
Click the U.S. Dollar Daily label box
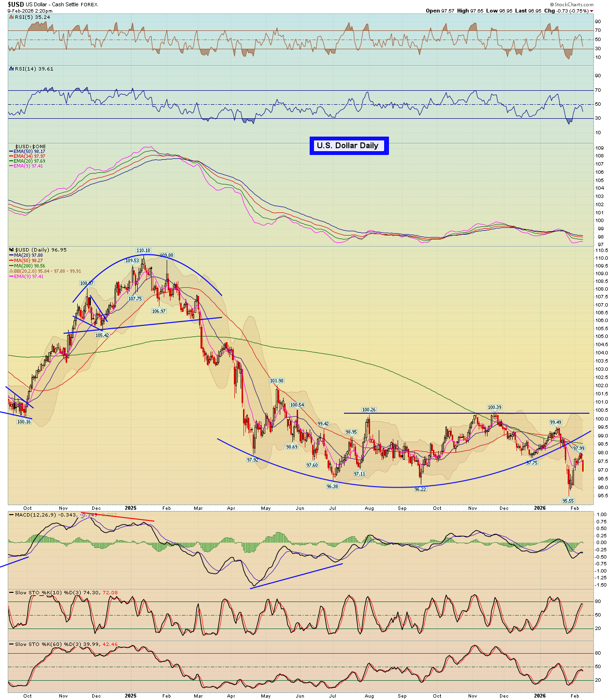(x=348, y=146)
